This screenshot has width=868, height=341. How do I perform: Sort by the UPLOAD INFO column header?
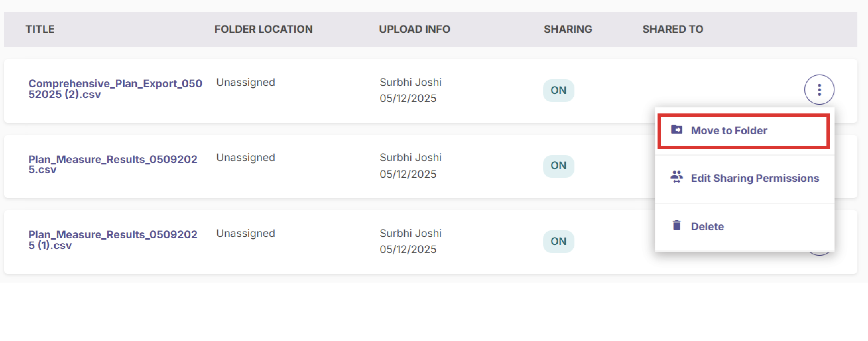point(415,29)
